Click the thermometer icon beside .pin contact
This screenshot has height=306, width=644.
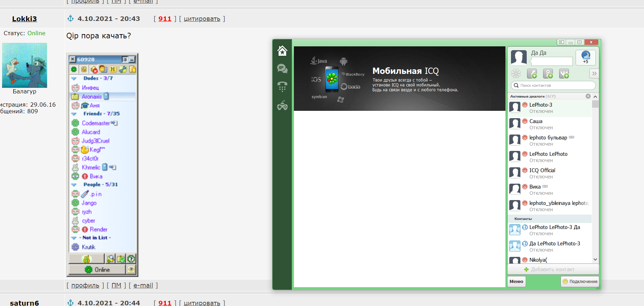point(85,194)
